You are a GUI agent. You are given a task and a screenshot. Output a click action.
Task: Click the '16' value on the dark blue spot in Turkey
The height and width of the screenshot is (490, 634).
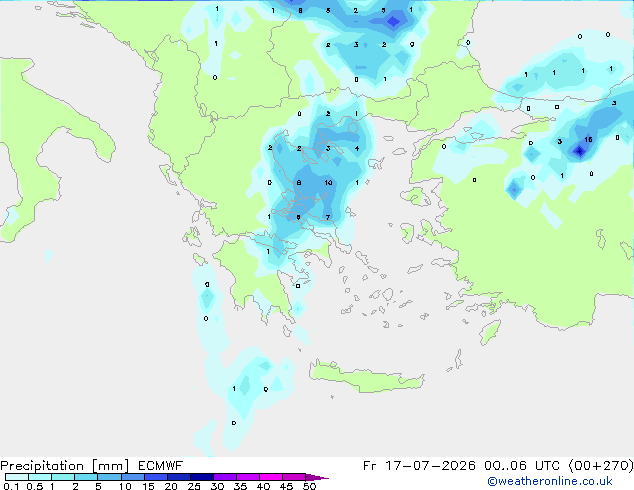(x=588, y=139)
